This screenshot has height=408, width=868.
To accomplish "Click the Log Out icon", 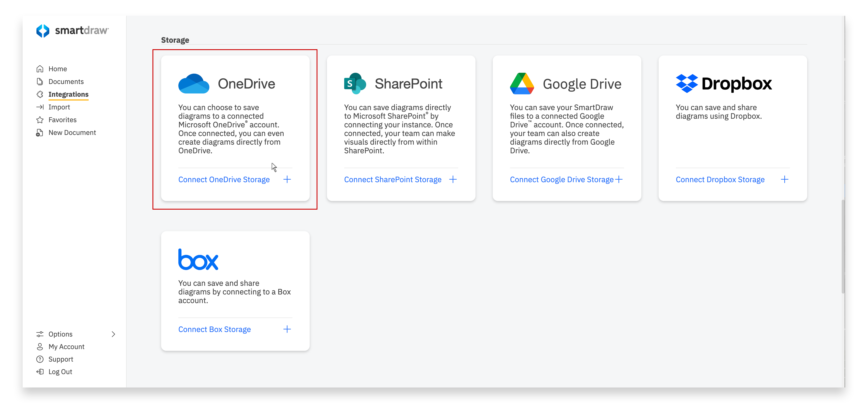I will [40, 372].
